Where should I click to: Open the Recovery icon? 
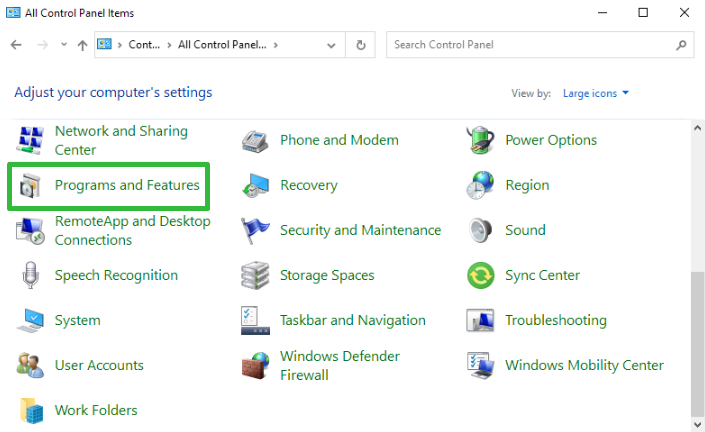255,185
